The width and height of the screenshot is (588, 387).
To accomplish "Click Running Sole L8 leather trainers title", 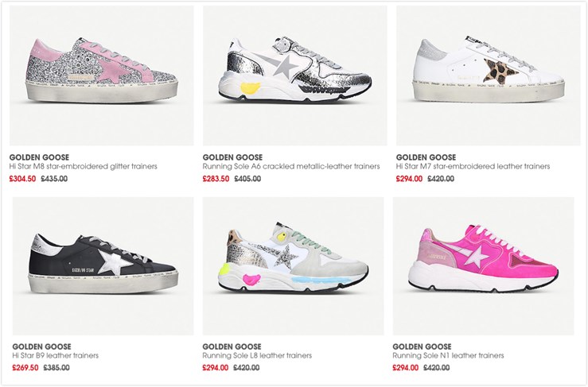I will click(257, 355).
